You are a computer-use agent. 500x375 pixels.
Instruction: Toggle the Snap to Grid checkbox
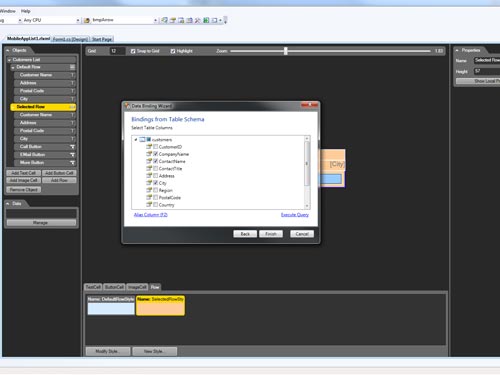click(133, 51)
